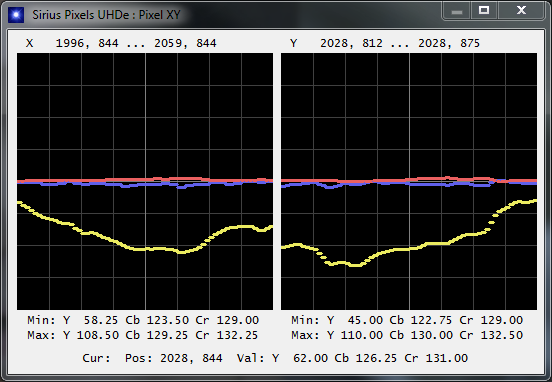Click the cursor position text 2028, 844
Screen dimensions: 552x382
click(x=191, y=358)
